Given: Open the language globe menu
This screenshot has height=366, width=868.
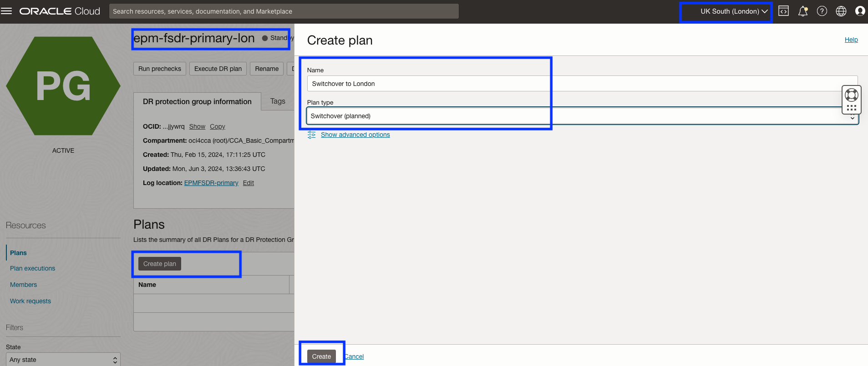Looking at the screenshot, I should pos(841,11).
